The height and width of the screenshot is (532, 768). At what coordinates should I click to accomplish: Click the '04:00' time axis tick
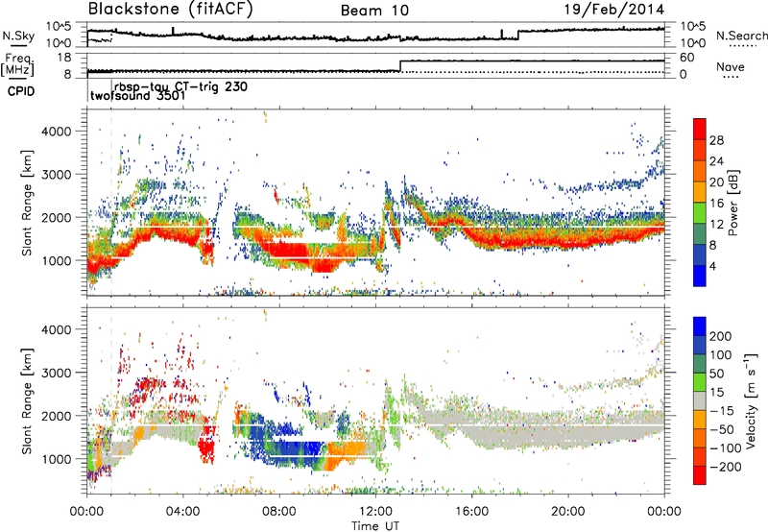point(183,512)
